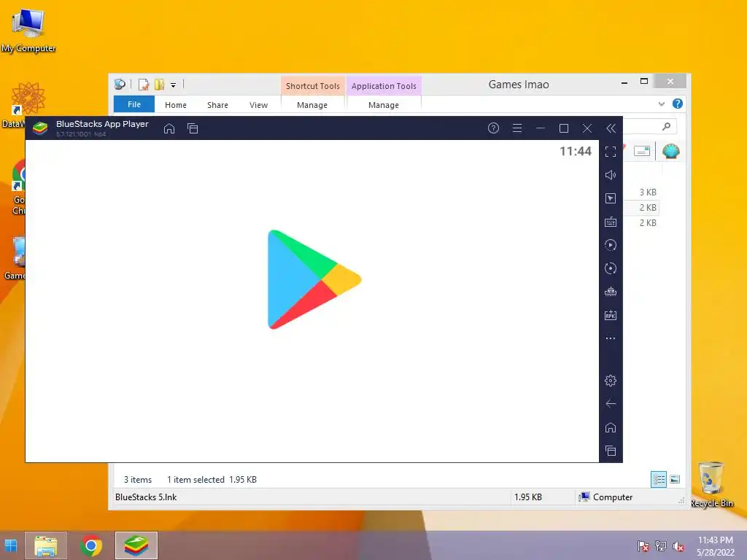
Task: Open Action Center flag in tray
Action: (x=643, y=546)
